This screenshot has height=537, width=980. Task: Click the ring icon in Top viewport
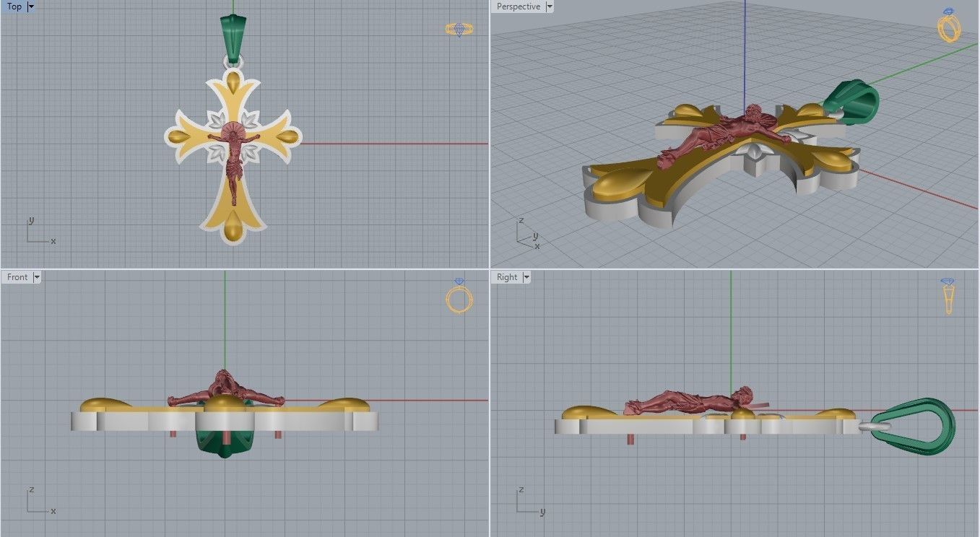(x=459, y=30)
